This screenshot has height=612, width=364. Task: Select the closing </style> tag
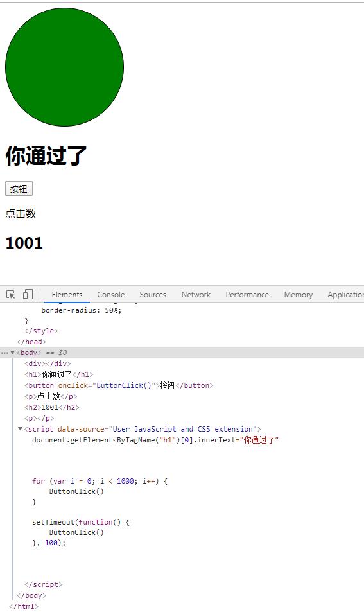pos(41,331)
